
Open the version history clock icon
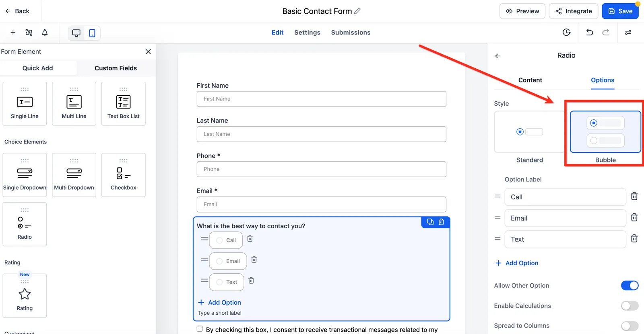coord(566,33)
